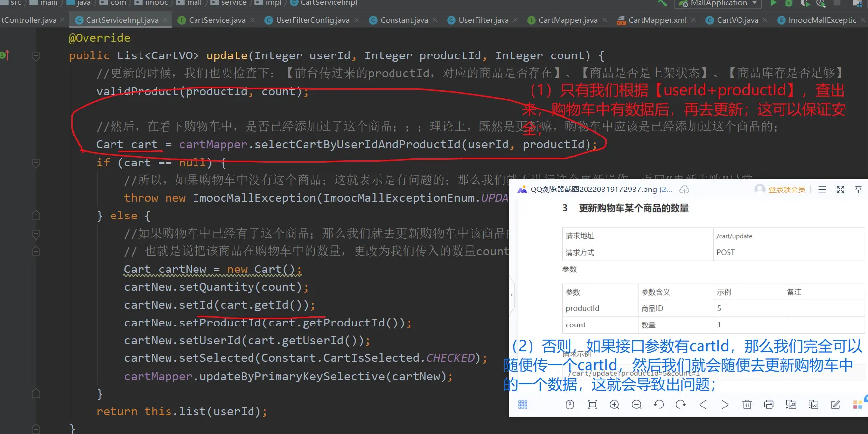Click the user avatar in image viewer
868x434 pixels.
click(760, 189)
